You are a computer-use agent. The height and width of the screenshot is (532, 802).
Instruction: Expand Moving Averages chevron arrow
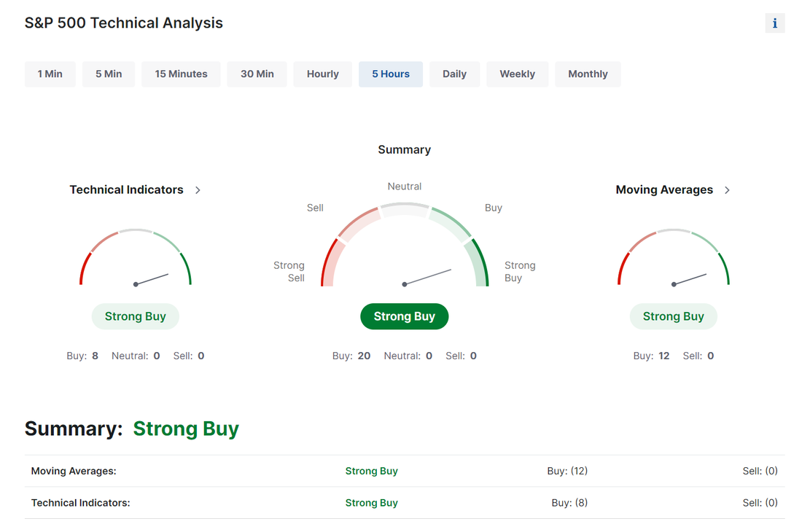click(727, 190)
